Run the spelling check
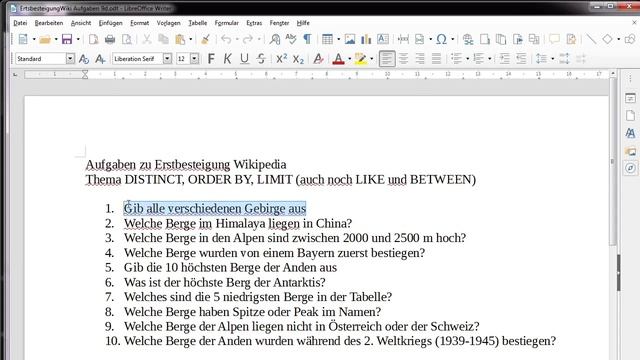The height and width of the screenshot is (360, 640). pos(291,39)
